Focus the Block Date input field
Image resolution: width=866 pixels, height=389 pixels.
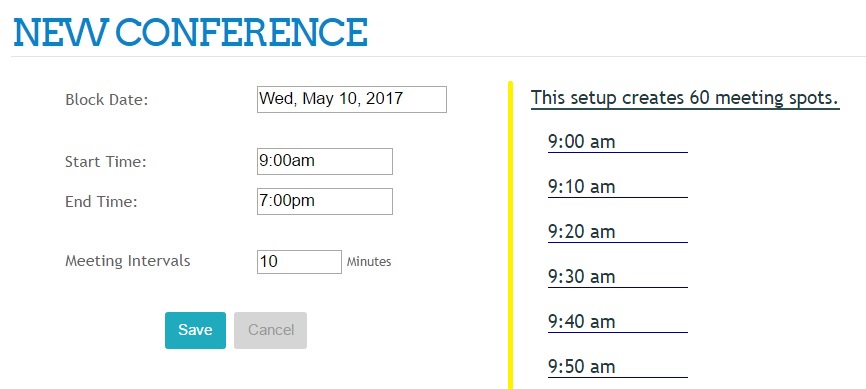352,99
